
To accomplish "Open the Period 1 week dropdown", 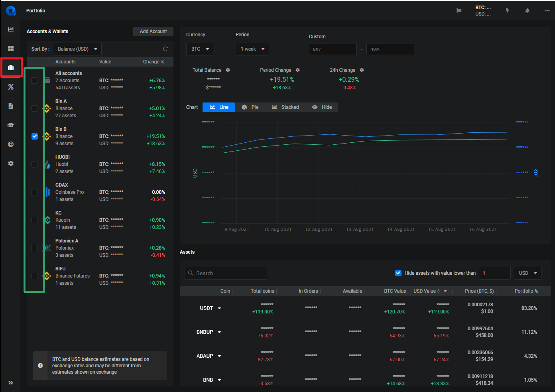I will [x=252, y=49].
